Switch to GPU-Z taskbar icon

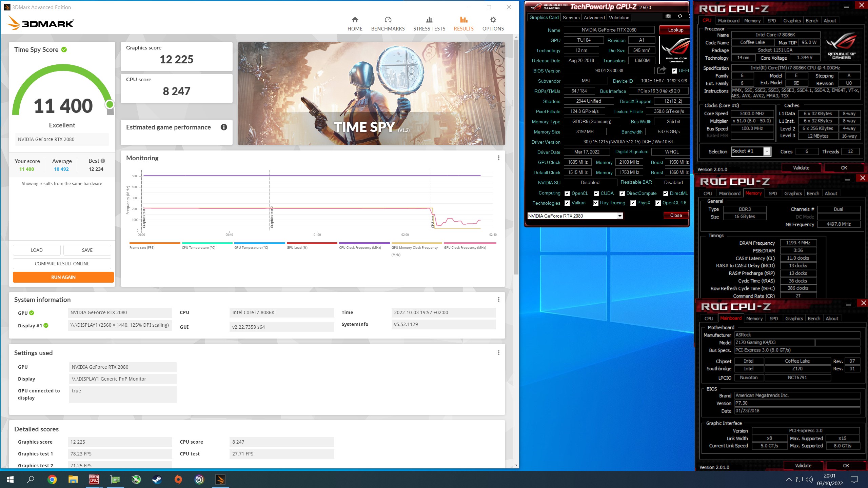[115, 480]
